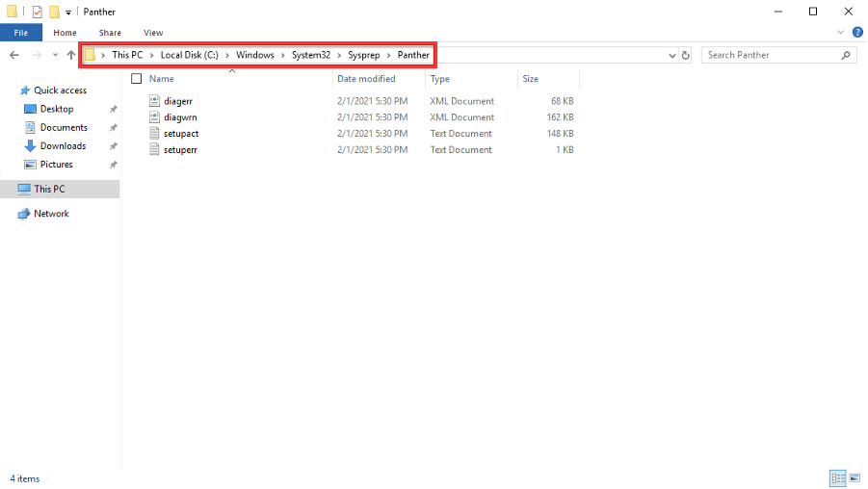Image resolution: width=868 pixels, height=489 pixels.
Task: Open Documents in navigation pane
Action: 64,127
